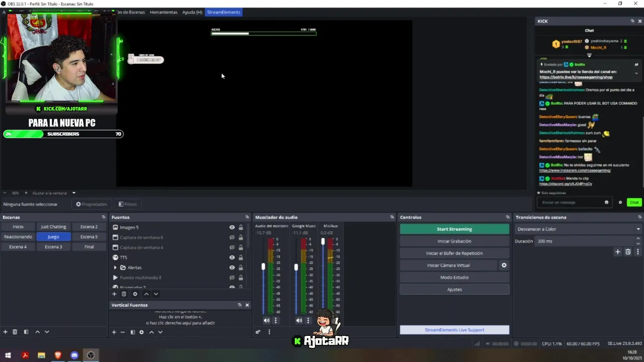The width and height of the screenshot is (644, 362).
Task: Delete the selected scene with the Escenas trash icon
Action: click(15, 332)
